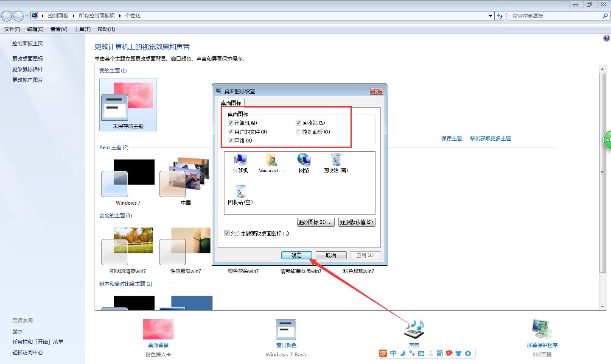Toggle 允许主题更改桌面图标 checkbox
The image size is (611, 364).
(x=227, y=233)
